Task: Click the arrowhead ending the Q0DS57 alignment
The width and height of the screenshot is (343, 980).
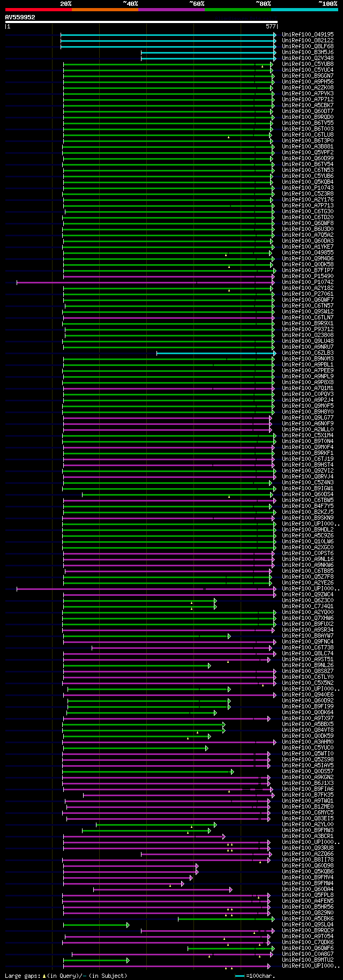Action: (232, 772)
